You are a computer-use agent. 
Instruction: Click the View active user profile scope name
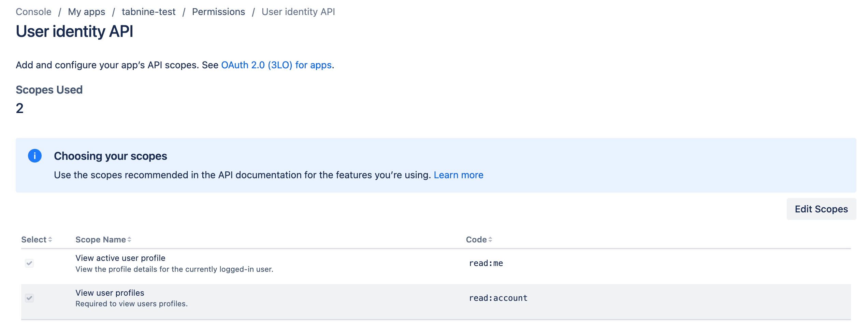[x=120, y=258]
